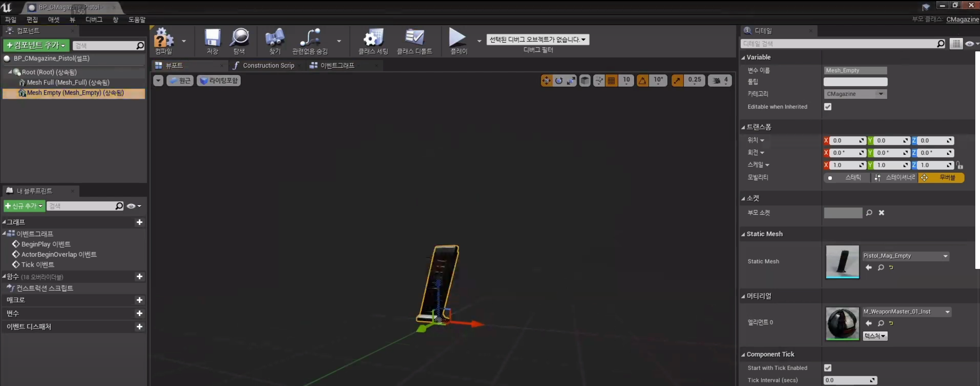
Task: Reset Static Mesh to default value
Action: pyautogui.click(x=891, y=267)
